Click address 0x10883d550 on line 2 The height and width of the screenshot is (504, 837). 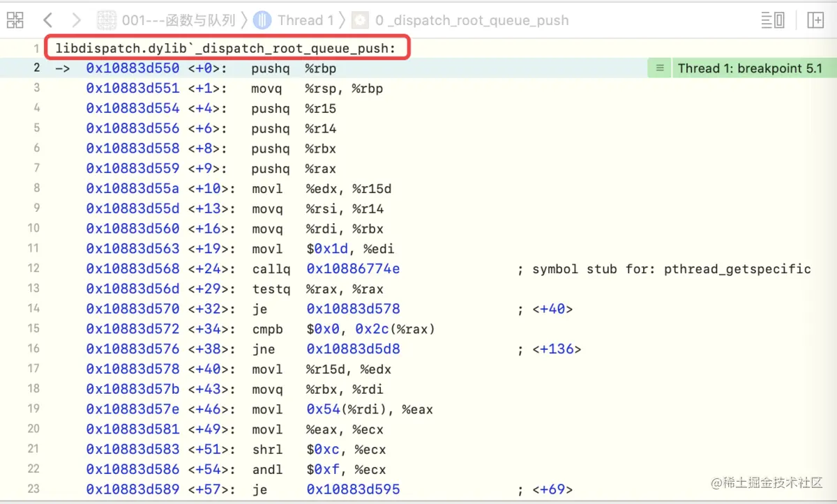point(133,68)
